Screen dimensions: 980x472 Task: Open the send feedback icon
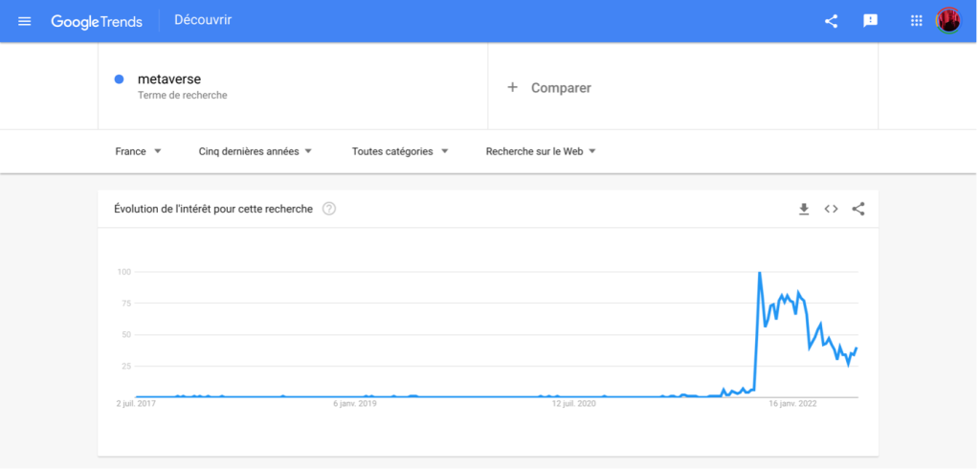click(x=870, y=20)
